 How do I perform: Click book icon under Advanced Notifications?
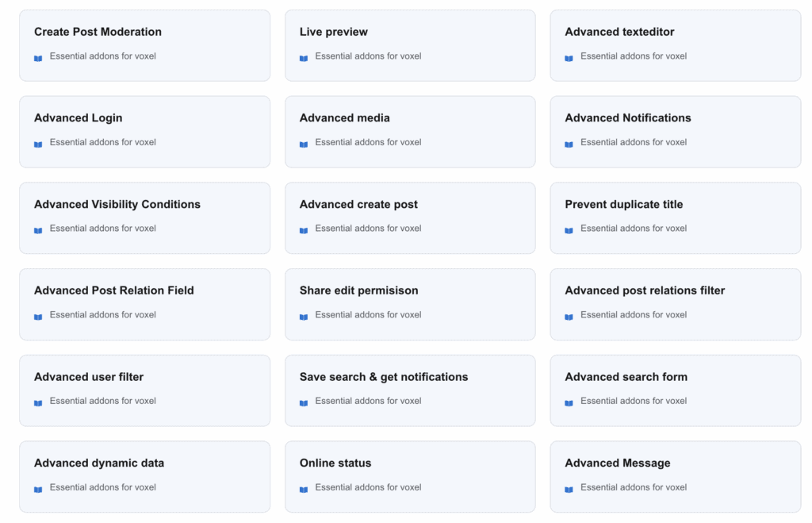click(x=569, y=144)
